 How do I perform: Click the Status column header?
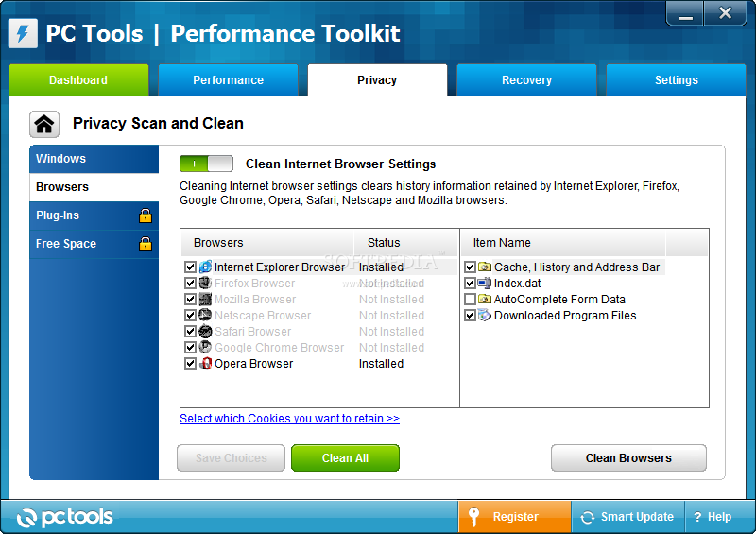[406, 243]
